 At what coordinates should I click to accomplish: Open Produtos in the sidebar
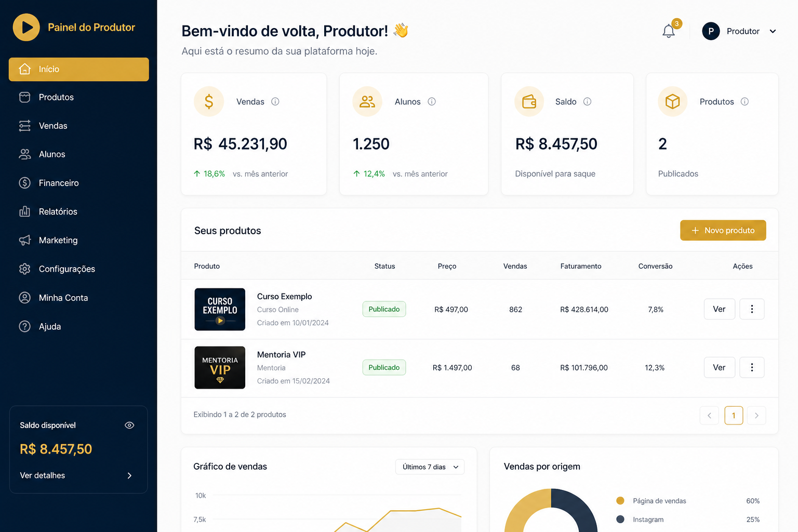[79, 97]
